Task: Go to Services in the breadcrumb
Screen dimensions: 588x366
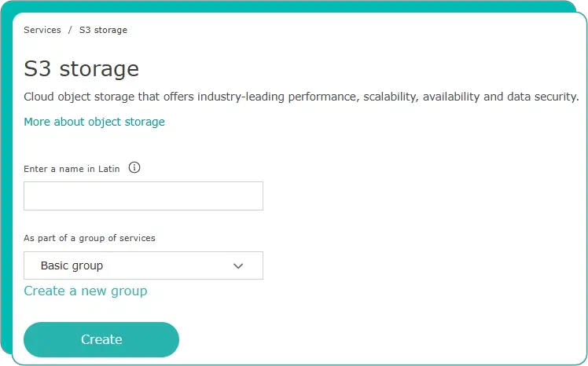Action: (42, 30)
